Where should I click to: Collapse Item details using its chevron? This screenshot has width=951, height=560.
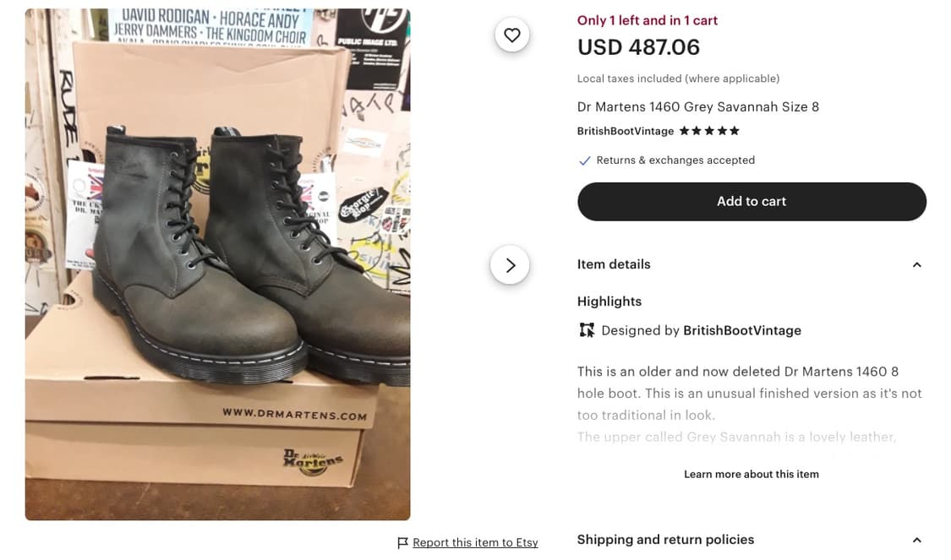pyautogui.click(x=917, y=265)
